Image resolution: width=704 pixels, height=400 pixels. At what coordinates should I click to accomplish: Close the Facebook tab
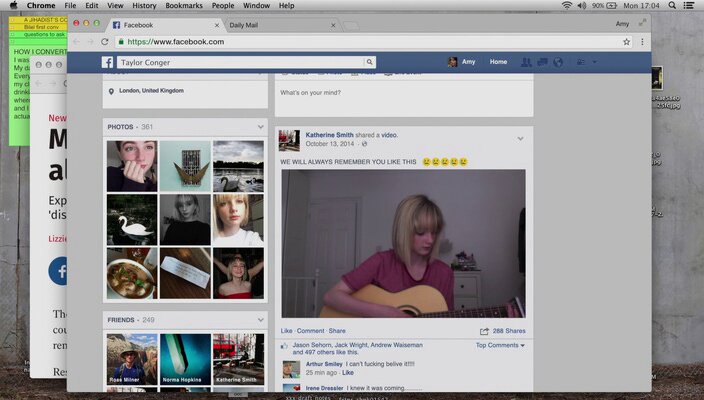(x=217, y=25)
